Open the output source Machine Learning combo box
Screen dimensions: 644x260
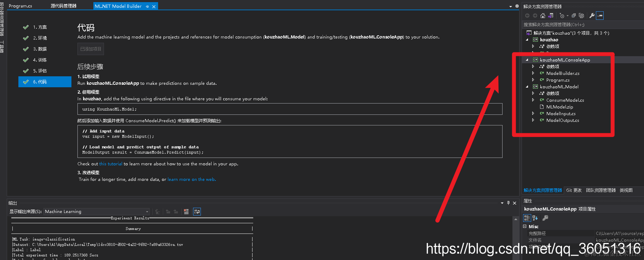[97, 212]
